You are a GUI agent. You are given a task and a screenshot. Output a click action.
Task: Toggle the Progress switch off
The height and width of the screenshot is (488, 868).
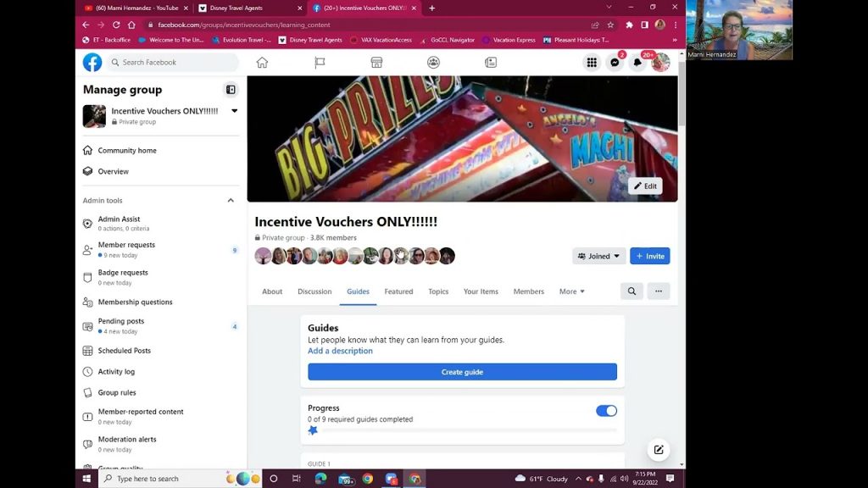click(x=606, y=411)
